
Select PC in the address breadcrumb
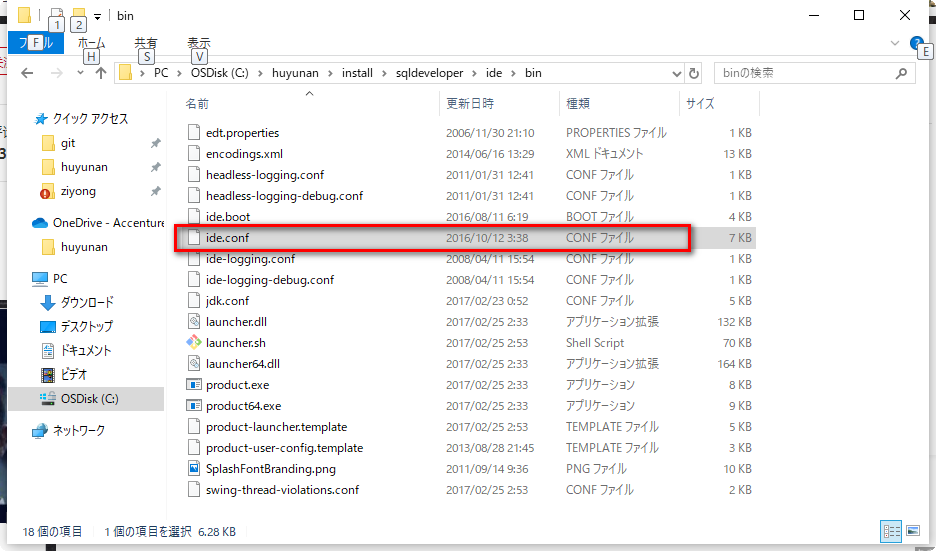coord(161,73)
